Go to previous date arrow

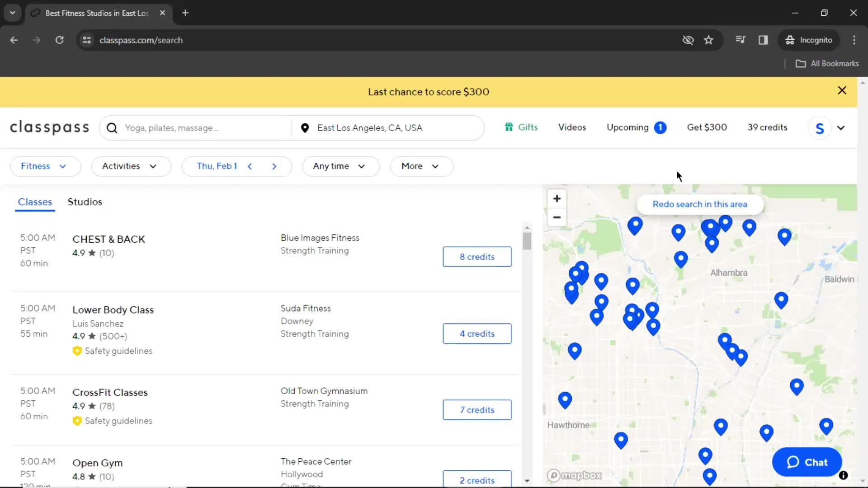tap(250, 166)
